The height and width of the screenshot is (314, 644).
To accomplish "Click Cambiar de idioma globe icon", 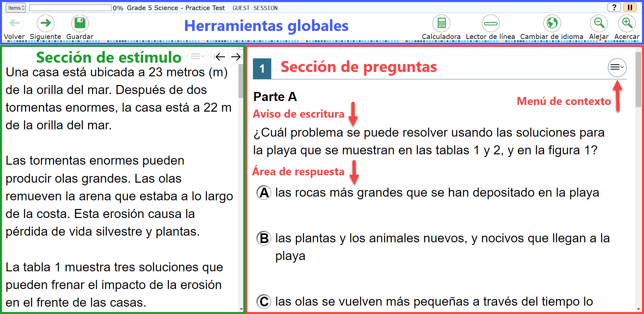I will coord(552,23).
